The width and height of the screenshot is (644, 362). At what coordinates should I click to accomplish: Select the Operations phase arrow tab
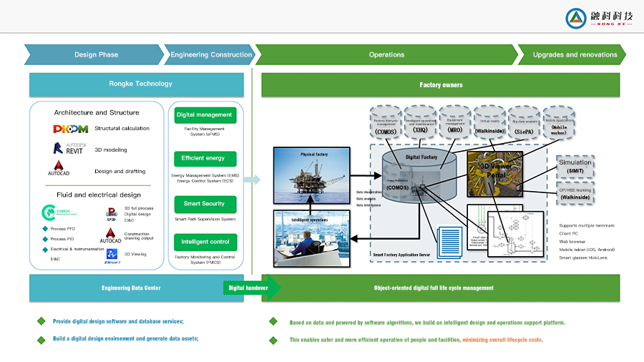[x=386, y=54]
